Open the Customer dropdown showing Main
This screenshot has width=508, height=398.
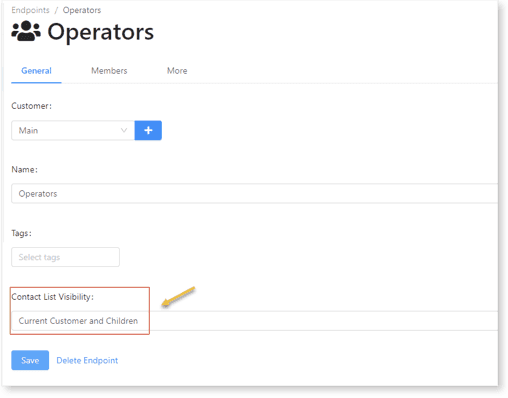(73, 130)
